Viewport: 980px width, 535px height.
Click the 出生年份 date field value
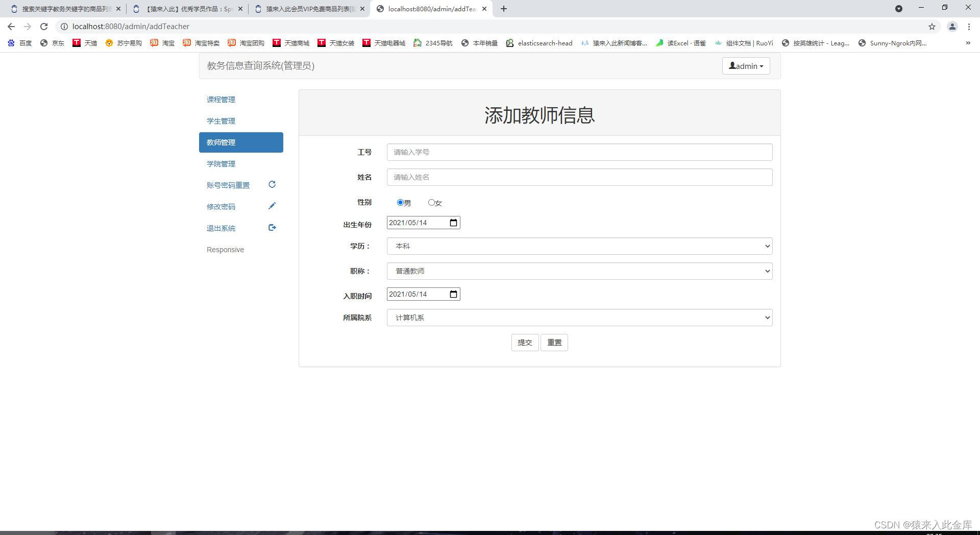coord(408,223)
